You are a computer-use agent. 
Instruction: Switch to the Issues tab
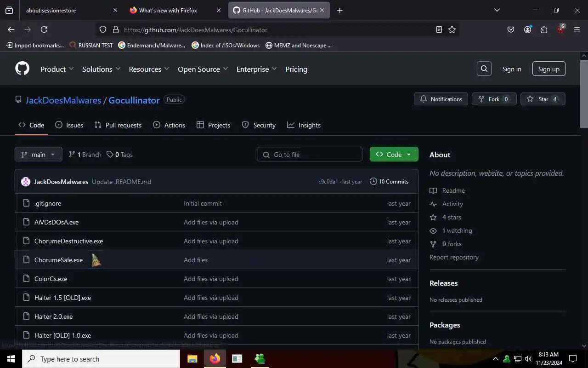(69, 125)
